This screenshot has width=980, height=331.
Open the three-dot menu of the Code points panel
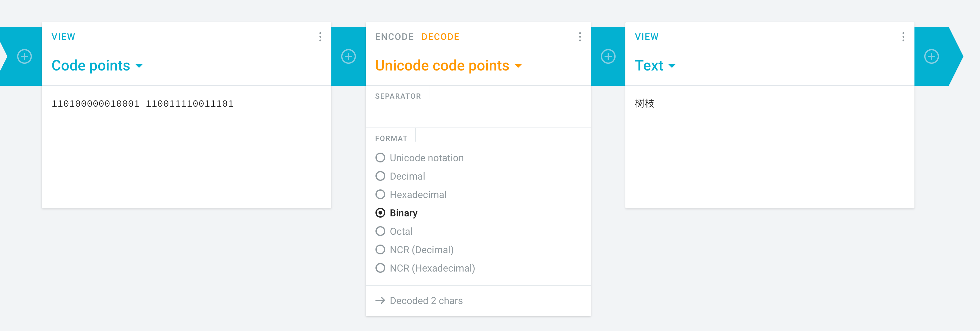[x=320, y=36]
